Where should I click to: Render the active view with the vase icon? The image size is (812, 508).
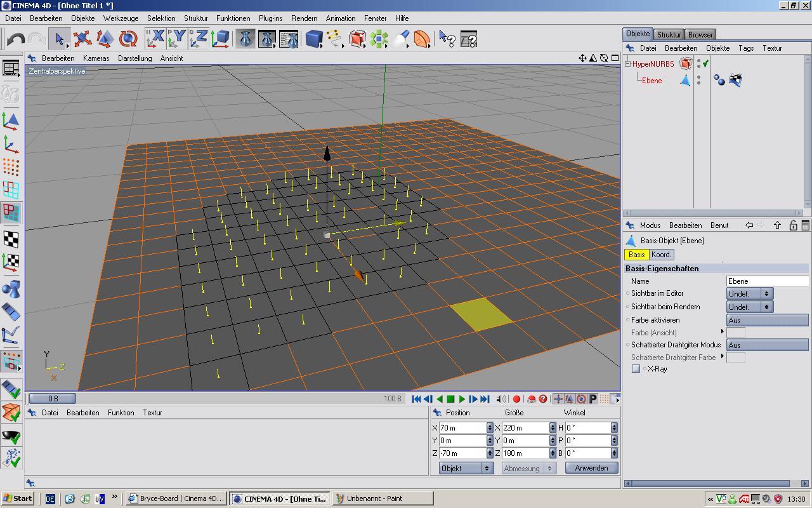click(x=245, y=39)
